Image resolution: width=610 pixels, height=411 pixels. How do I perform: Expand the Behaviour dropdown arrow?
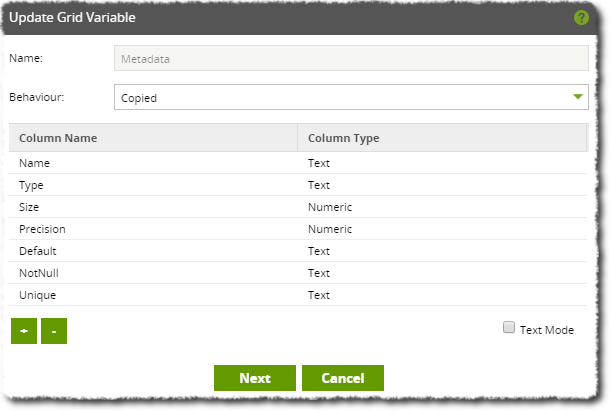(578, 97)
